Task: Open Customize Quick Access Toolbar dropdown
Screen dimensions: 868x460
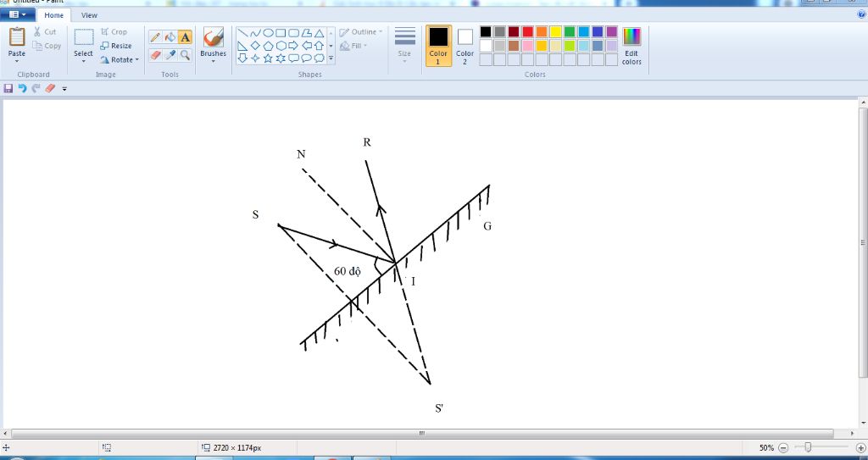Action: [64, 89]
